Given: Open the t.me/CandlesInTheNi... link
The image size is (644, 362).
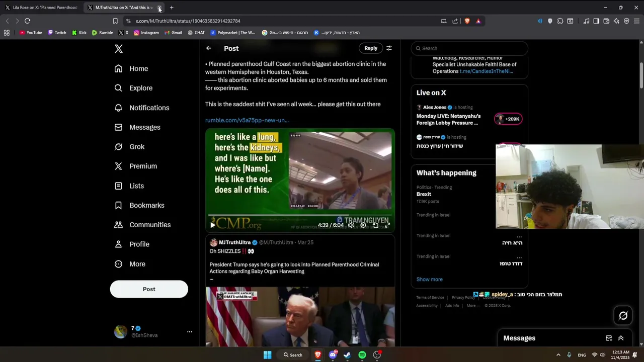Looking at the screenshot, I should [486, 71].
